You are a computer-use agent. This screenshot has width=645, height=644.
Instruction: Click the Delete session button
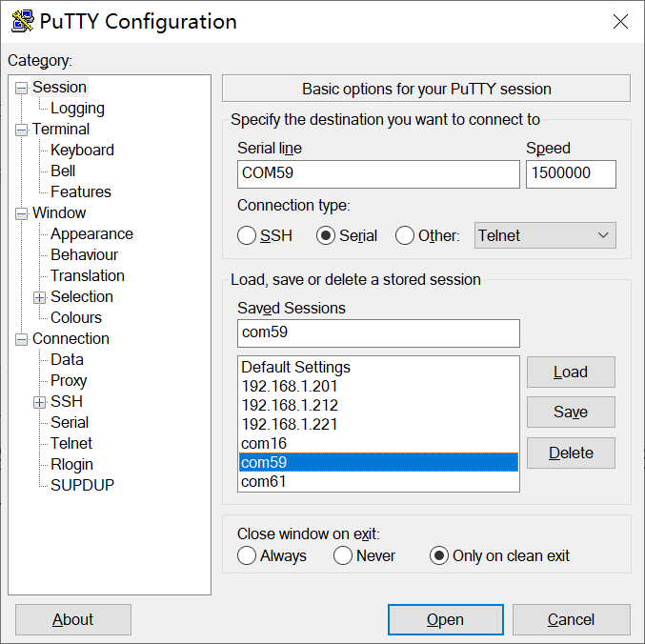[x=571, y=453]
